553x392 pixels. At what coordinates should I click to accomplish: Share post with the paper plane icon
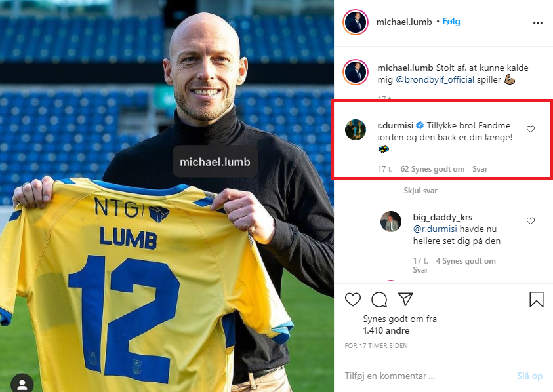[405, 299]
